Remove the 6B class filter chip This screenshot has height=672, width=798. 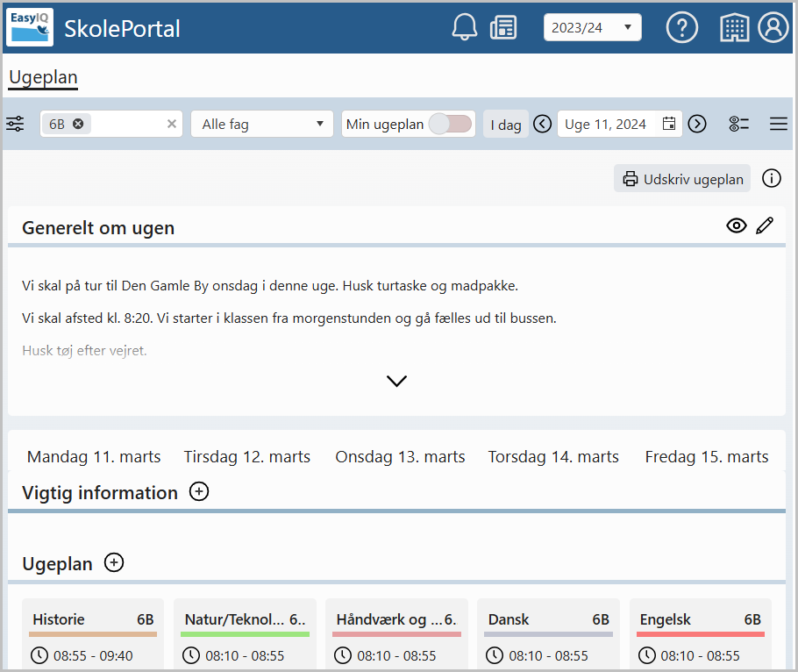coord(78,124)
